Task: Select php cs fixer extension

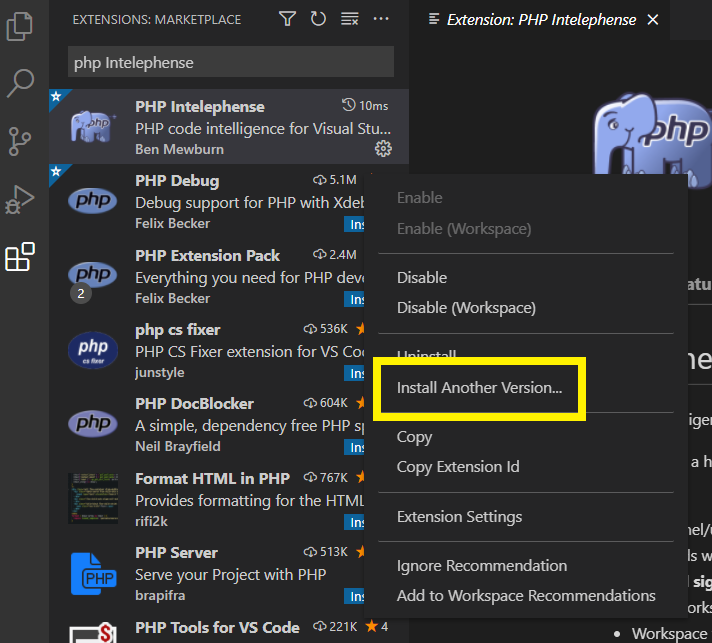Action: [207, 350]
